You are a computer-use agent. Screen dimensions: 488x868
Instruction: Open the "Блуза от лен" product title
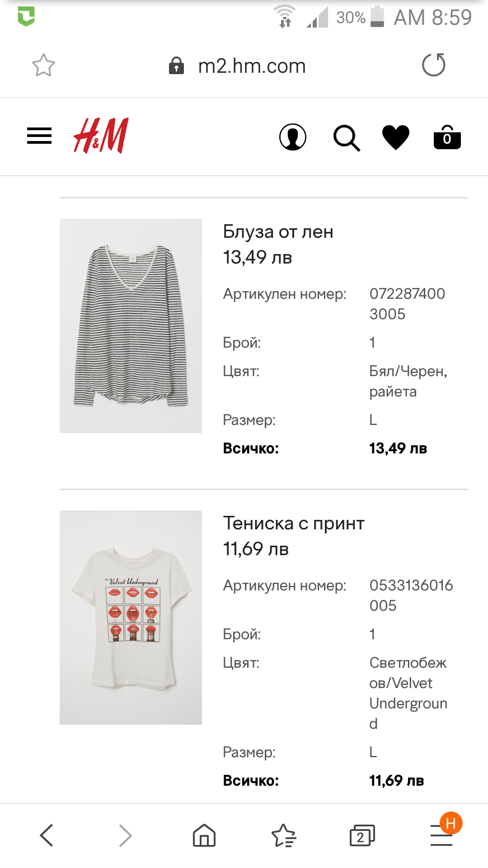coord(278,232)
